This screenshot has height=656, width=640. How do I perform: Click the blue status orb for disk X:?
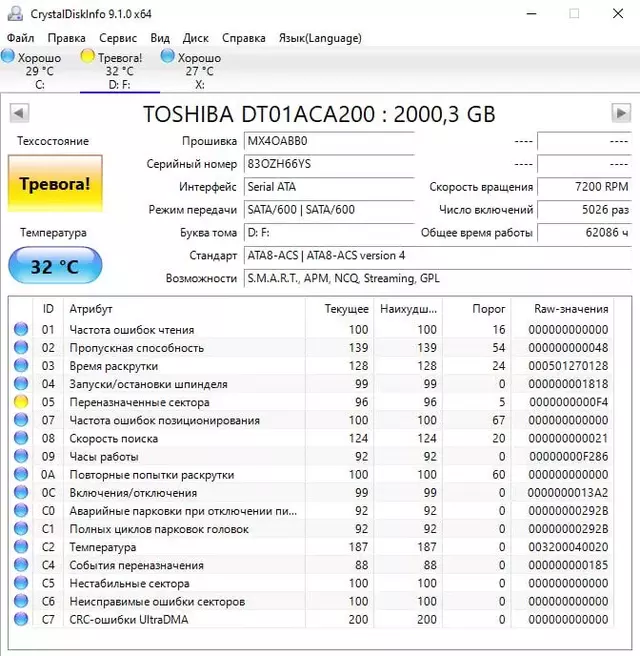click(x=167, y=56)
